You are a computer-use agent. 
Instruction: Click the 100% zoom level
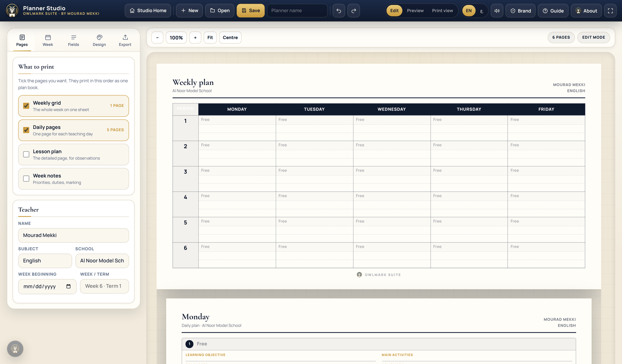(x=176, y=38)
